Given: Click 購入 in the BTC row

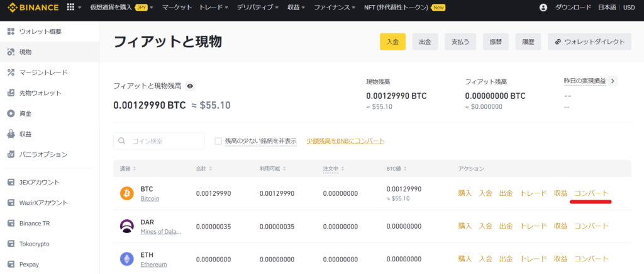Looking at the screenshot, I should pos(465,193).
